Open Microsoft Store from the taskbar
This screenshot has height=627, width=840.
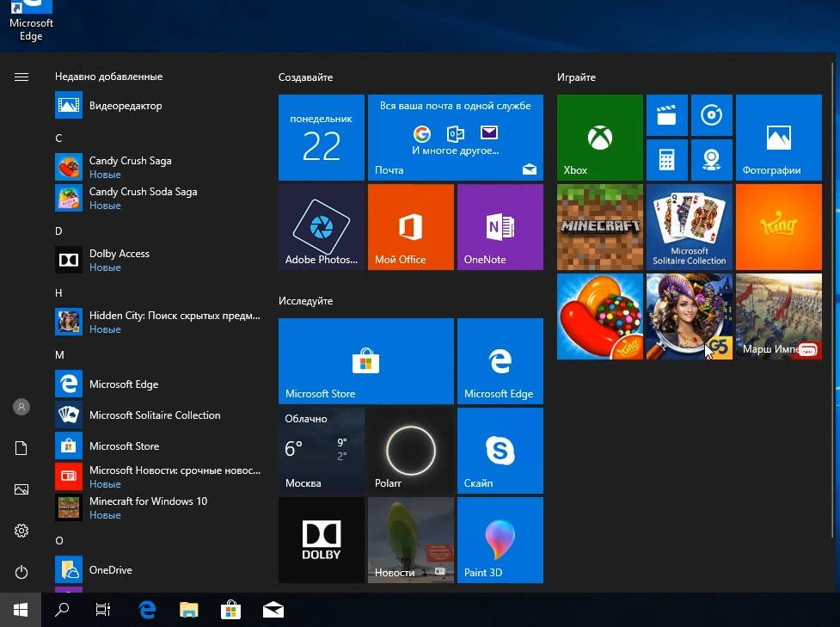click(x=231, y=610)
